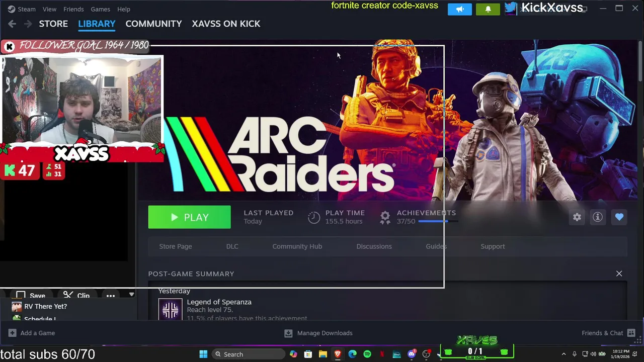Launch ARC Raiders with PLAY button
The height and width of the screenshot is (362, 644).
(x=190, y=217)
